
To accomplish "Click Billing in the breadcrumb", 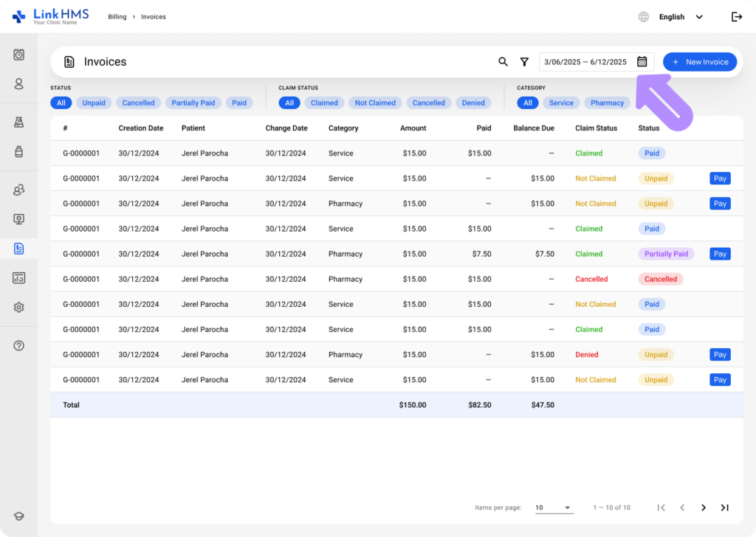I will [x=117, y=17].
